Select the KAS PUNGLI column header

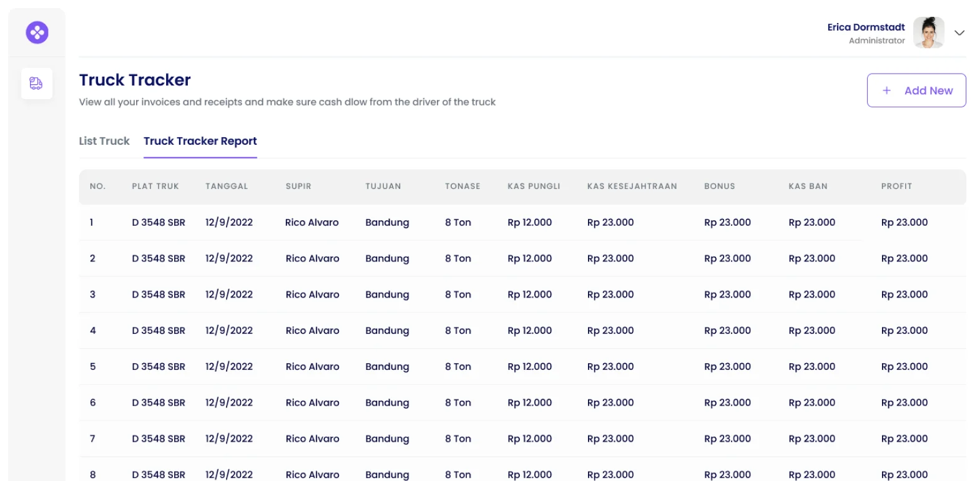point(534,187)
